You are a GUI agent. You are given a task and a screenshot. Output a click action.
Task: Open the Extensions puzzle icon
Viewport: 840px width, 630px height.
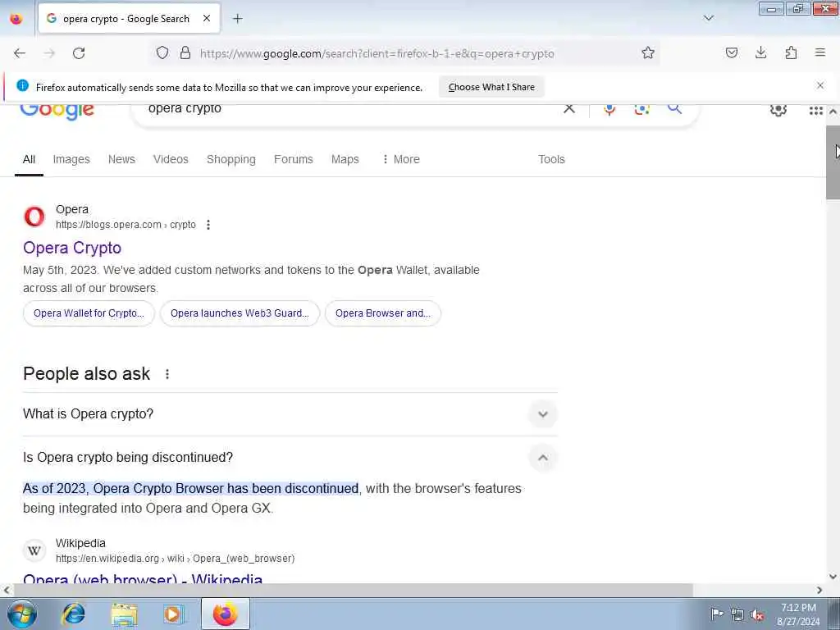click(x=791, y=52)
